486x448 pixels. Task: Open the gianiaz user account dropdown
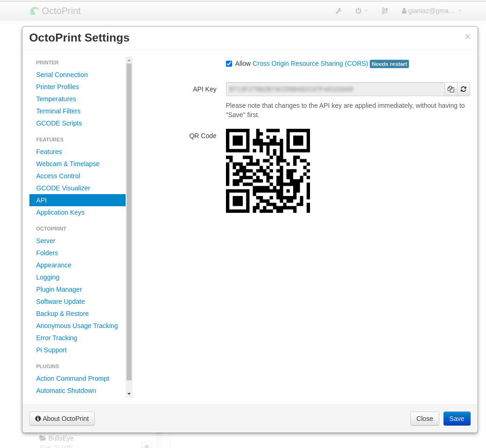431,11
